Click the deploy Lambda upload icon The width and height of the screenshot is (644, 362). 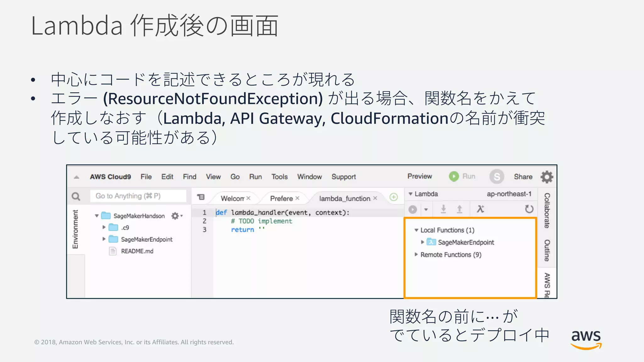(459, 209)
